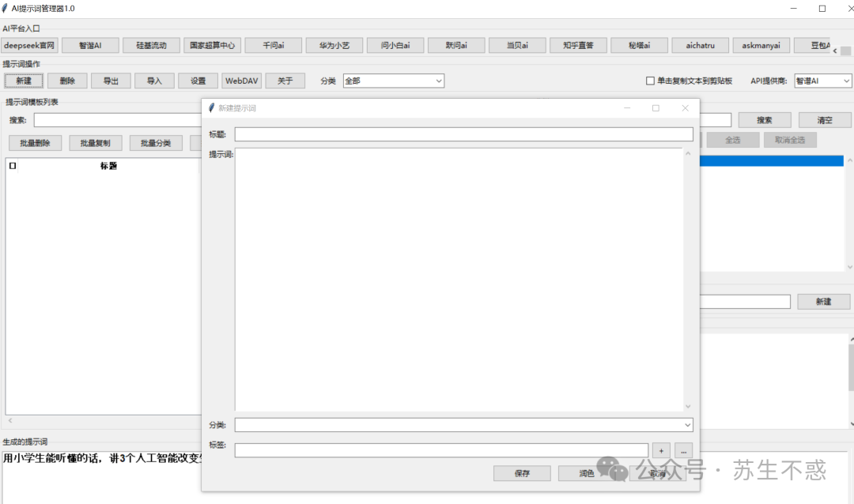854x504 pixels.
Task: Click the 新建 prompt operation button
Action: tap(24, 81)
